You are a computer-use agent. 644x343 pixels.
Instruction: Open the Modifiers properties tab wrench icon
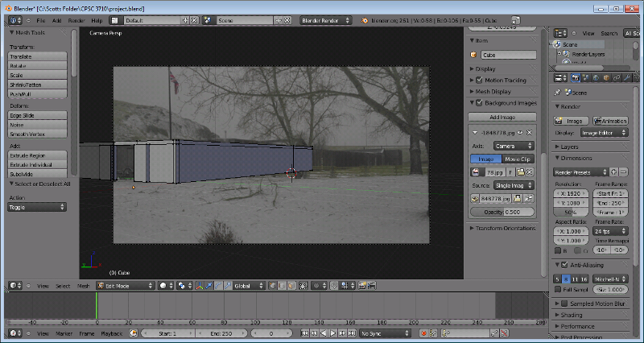pyautogui.click(x=627, y=77)
